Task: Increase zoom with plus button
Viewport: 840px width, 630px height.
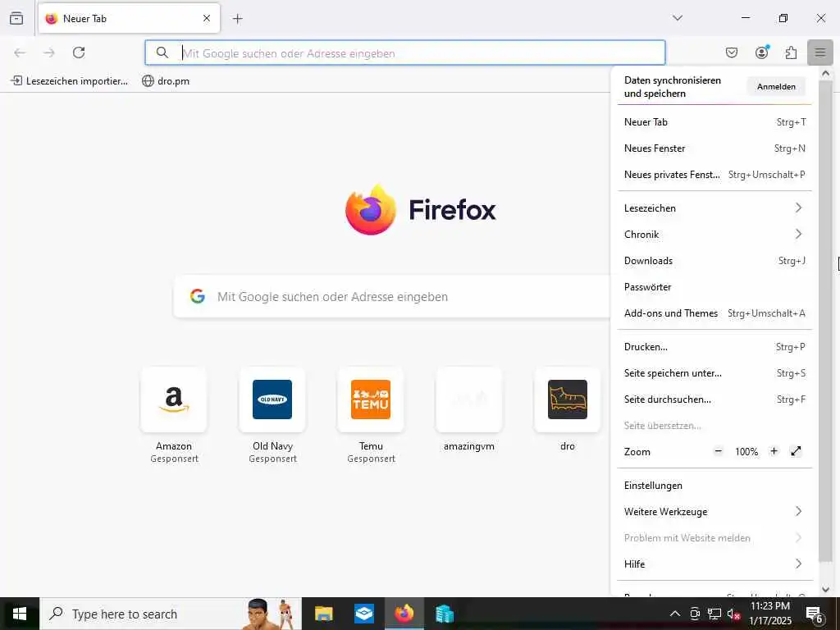Action: 774,451
